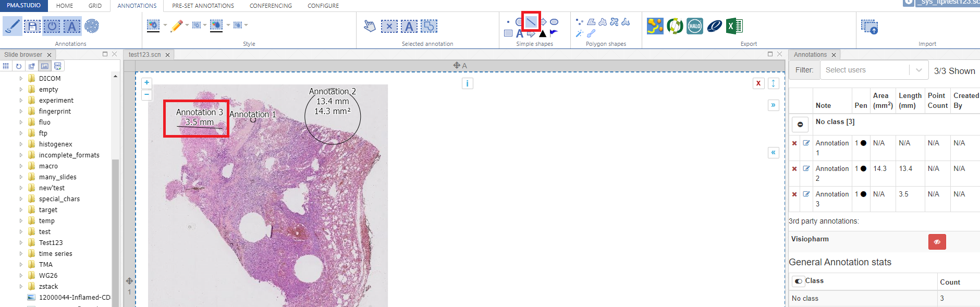Click the fingerprint icon in Annotations group
This screenshot has height=307, width=980.
[x=92, y=26]
